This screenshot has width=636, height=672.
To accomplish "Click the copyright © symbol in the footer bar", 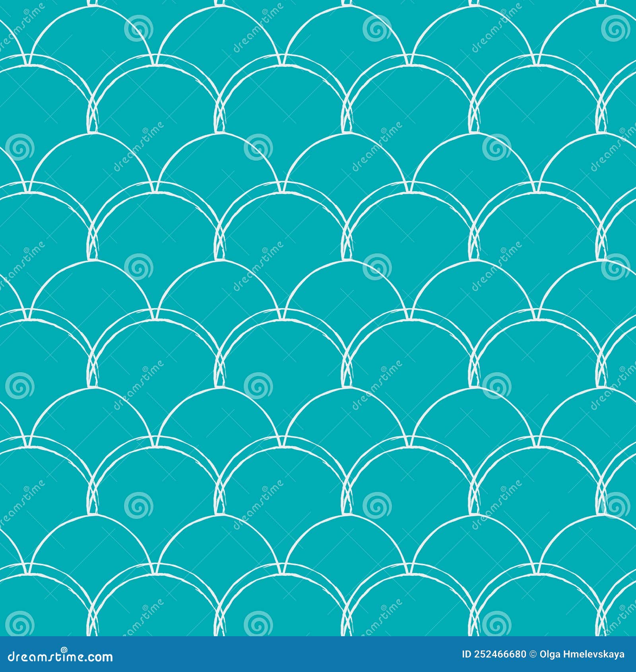I will (533, 654).
